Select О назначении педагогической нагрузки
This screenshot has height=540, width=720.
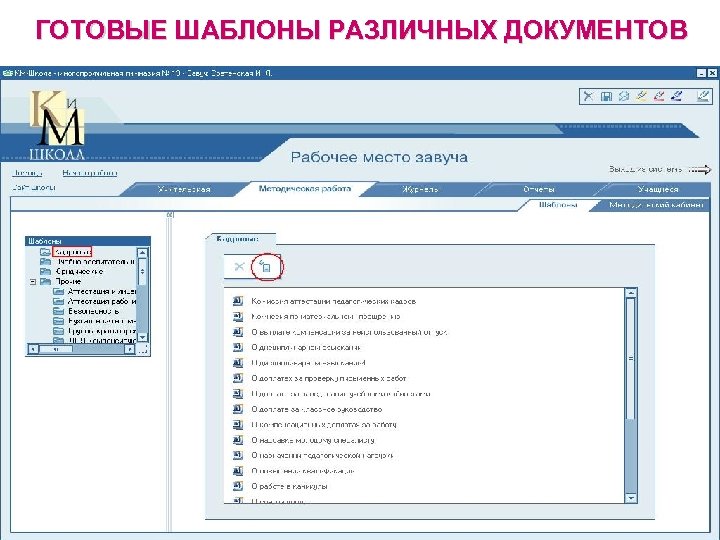322,456
